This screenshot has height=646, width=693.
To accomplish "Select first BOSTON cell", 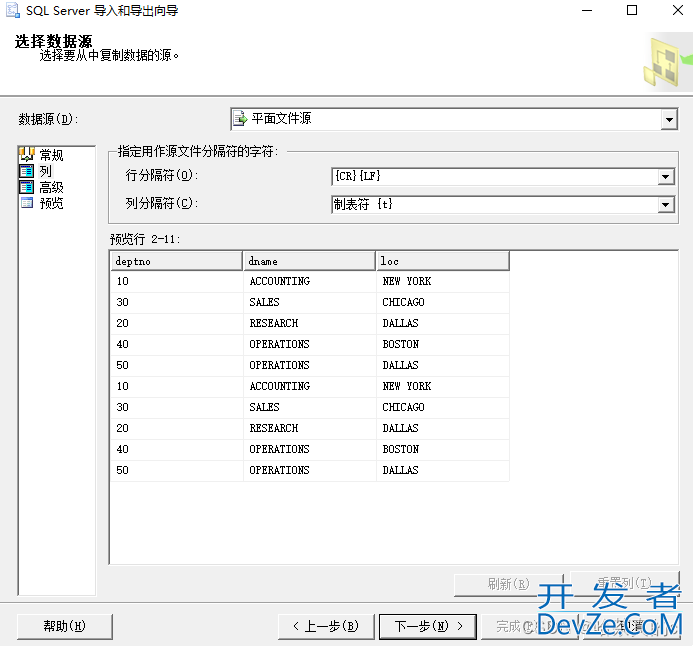I will click(x=443, y=344).
